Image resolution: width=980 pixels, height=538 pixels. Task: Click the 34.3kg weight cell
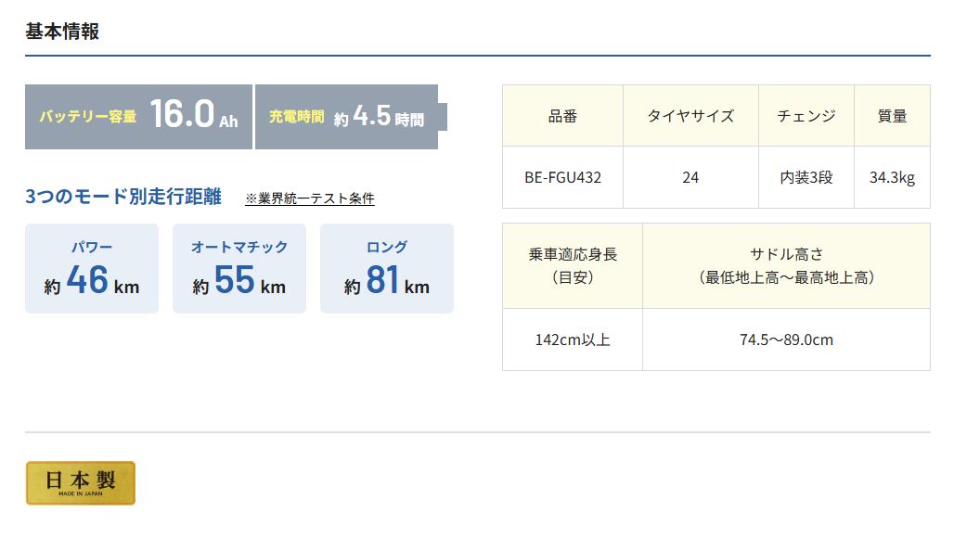tap(892, 177)
